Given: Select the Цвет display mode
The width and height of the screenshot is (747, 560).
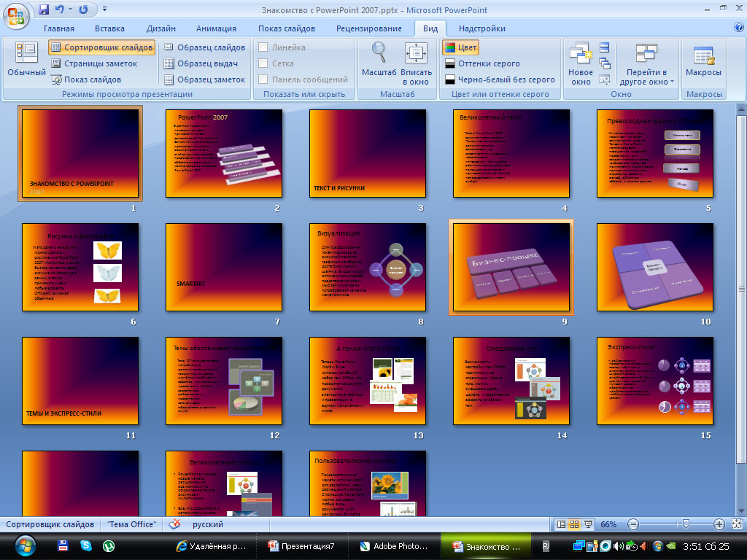Looking at the screenshot, I should [465, 47].
